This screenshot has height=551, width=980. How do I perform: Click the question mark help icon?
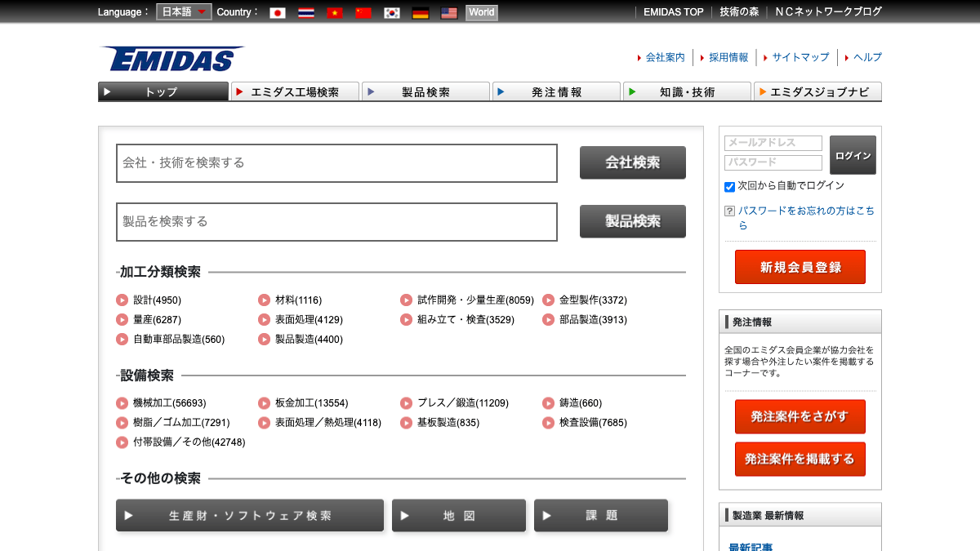[729, 211]
